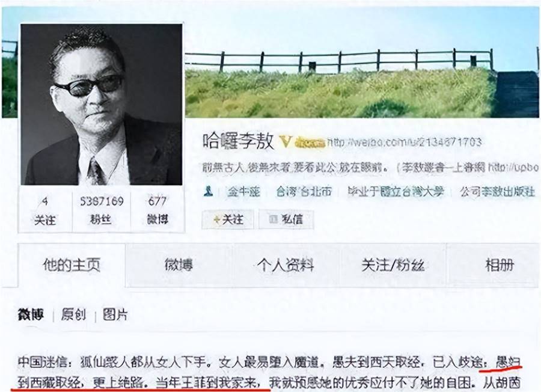Open 哈囉李敖 profile photo
The height and width of the screenshot is (392, 541).
click(102, 104)
